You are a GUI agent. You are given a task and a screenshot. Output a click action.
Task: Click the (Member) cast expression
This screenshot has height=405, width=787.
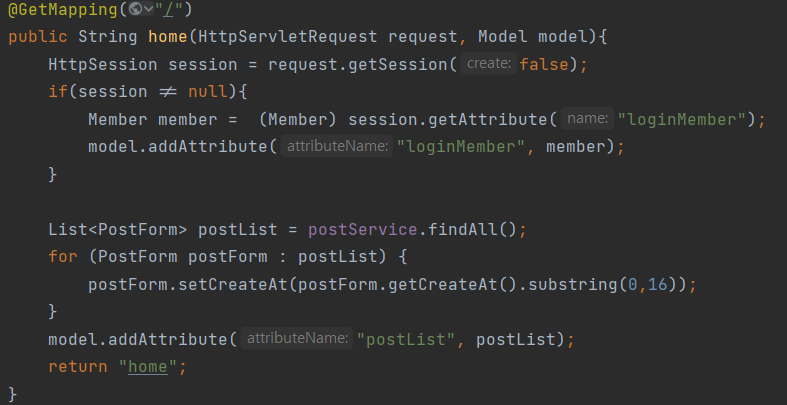297,119
